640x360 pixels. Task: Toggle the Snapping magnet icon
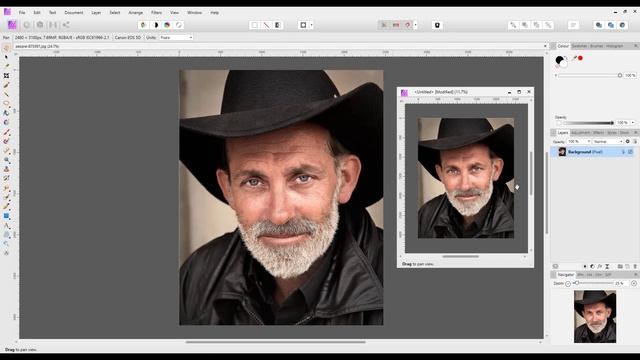click(x=407, y=25)
